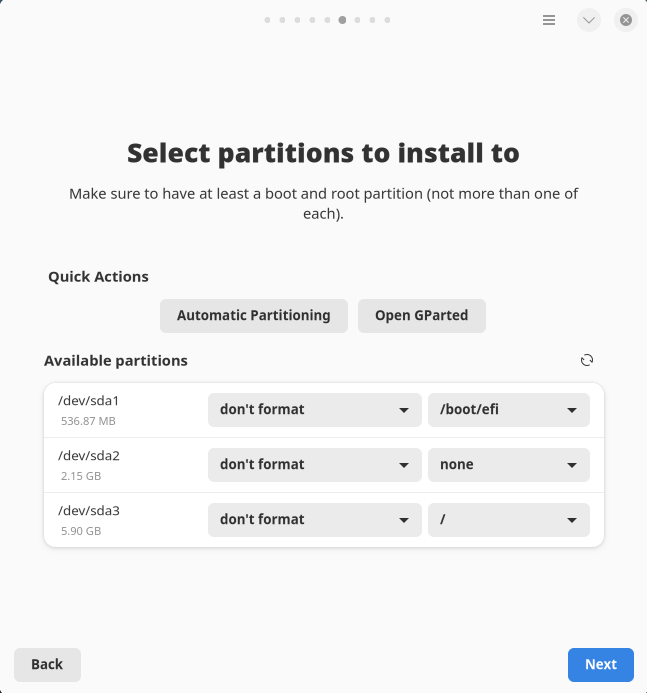Go Back to previous page
The width and height of the screenshot is (647, 693).
tap(47, 664)
